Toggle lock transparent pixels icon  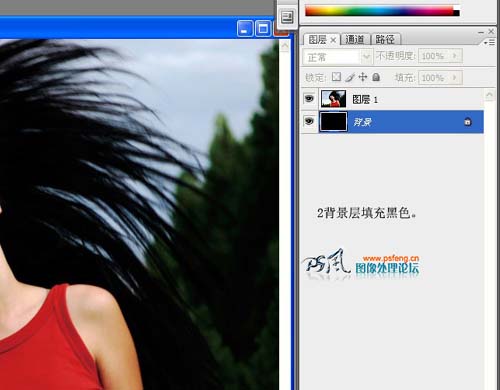pos(336,77)
